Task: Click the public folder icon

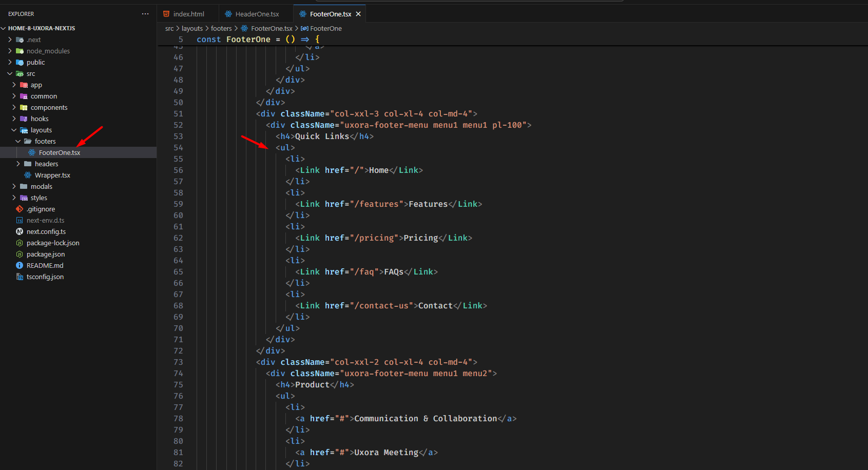Action: [x=20, y=62]
